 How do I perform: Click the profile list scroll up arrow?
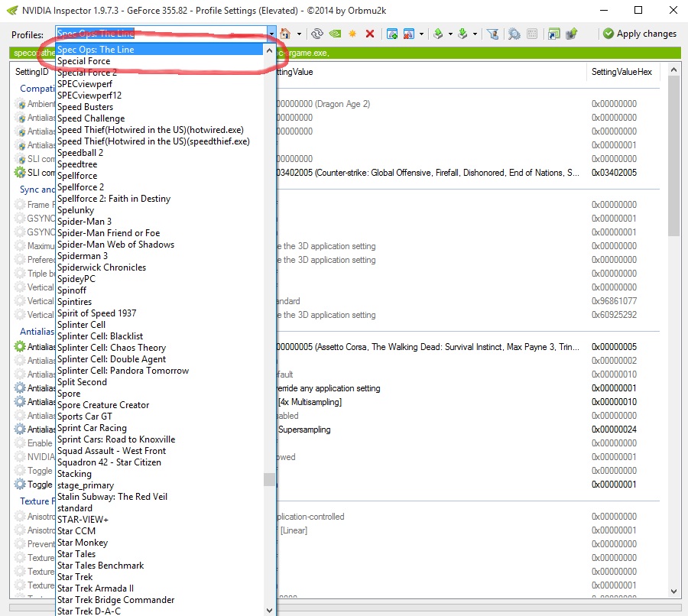coord(269,50)
